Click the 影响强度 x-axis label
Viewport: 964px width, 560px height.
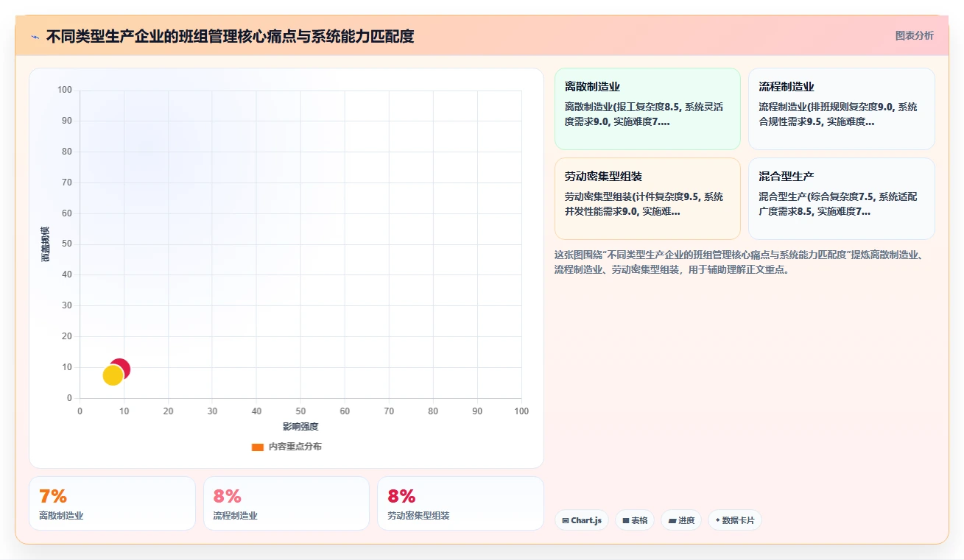300,427
